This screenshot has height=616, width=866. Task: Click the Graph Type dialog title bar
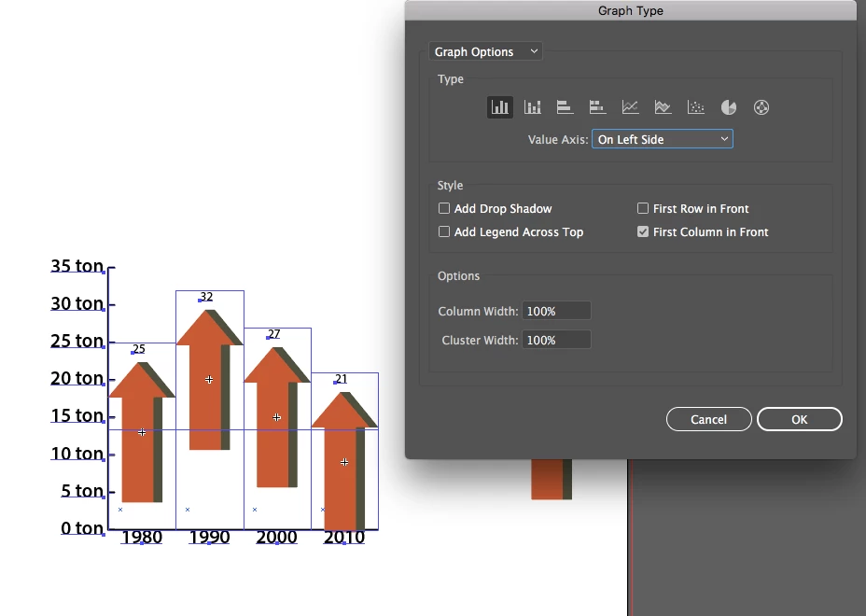(631, 10)
